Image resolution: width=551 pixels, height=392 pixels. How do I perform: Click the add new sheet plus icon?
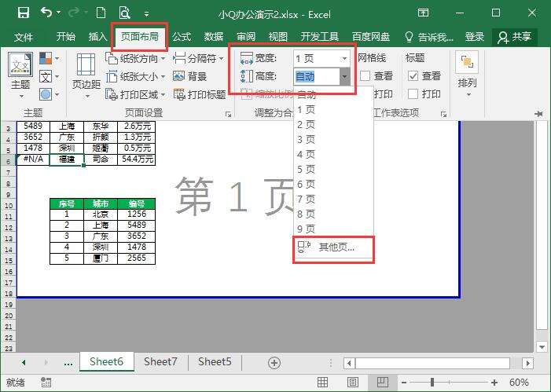pos(274,362)
